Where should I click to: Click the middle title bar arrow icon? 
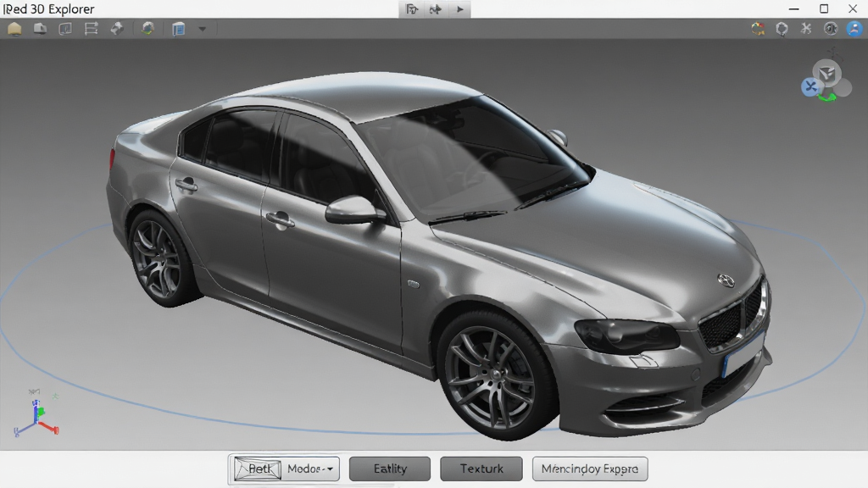click(x=436, y=9)
